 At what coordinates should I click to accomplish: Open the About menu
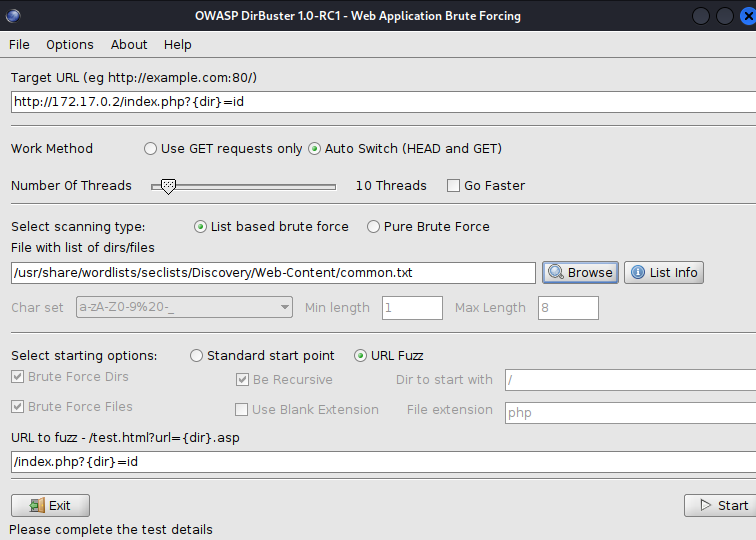(129, 45)
